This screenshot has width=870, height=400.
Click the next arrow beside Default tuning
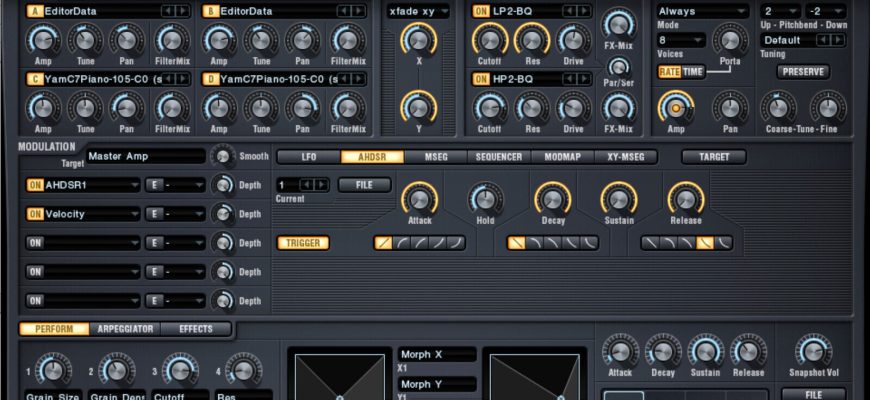838,39
